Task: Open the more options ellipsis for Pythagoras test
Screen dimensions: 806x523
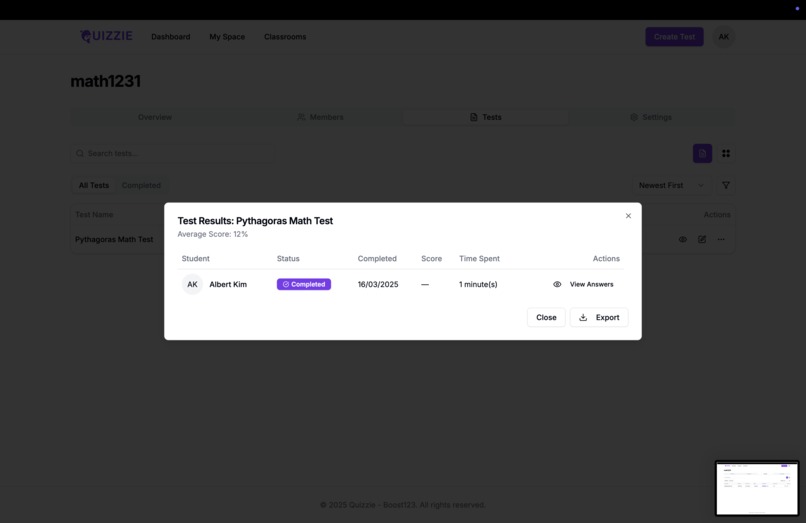Action: pos(721,240)
